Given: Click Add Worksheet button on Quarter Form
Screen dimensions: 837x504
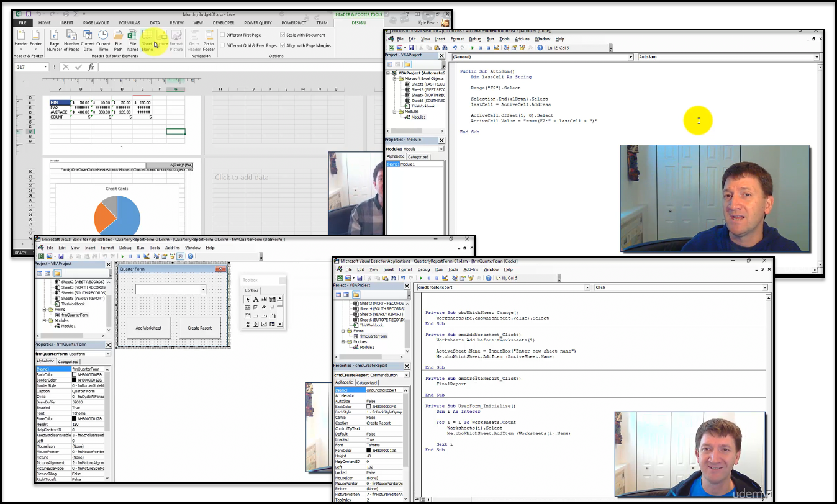Looking at the screenshot, I should (x=148, y=328).
